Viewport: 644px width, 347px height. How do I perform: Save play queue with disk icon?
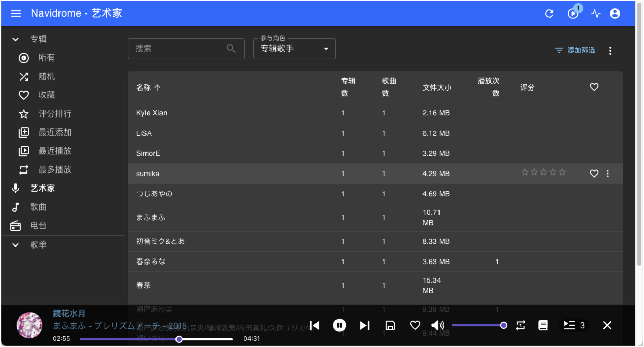click(390, 325)
